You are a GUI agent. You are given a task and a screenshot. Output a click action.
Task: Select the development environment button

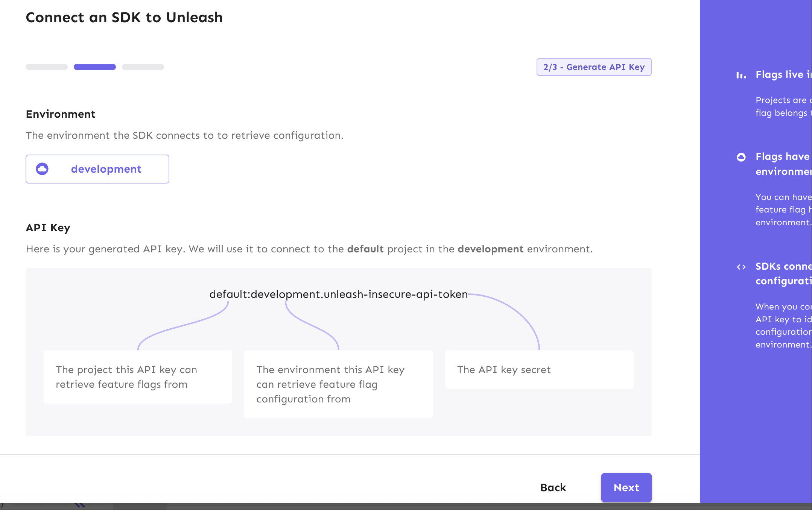[x=97, y=169]
